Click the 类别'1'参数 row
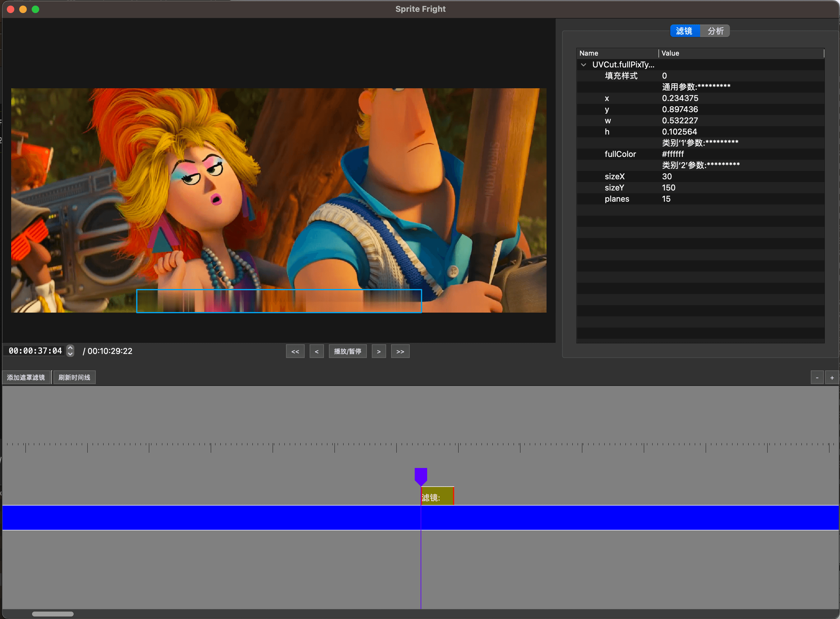The image size is (840, 619). (x=700, y=143)
